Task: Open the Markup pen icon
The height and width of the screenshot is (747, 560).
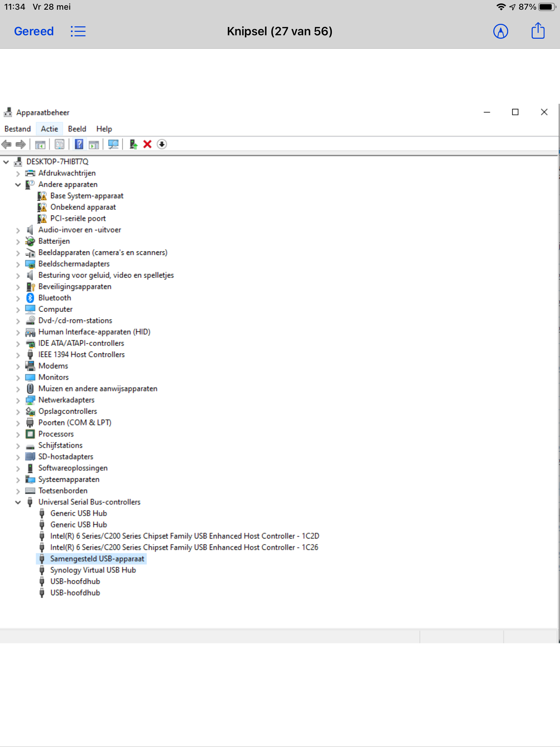Action: pyautogui.click(x=501, y=31)
